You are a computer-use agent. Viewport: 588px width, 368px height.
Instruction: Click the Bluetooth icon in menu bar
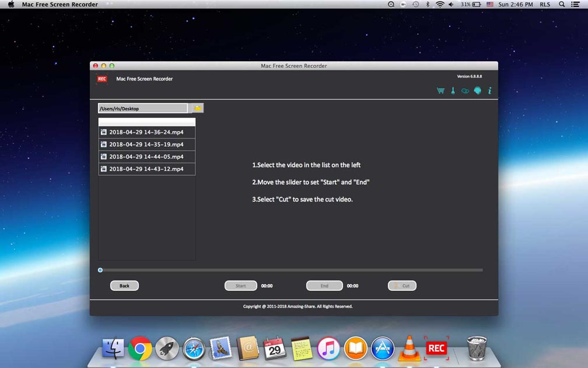tap(428, 5)
